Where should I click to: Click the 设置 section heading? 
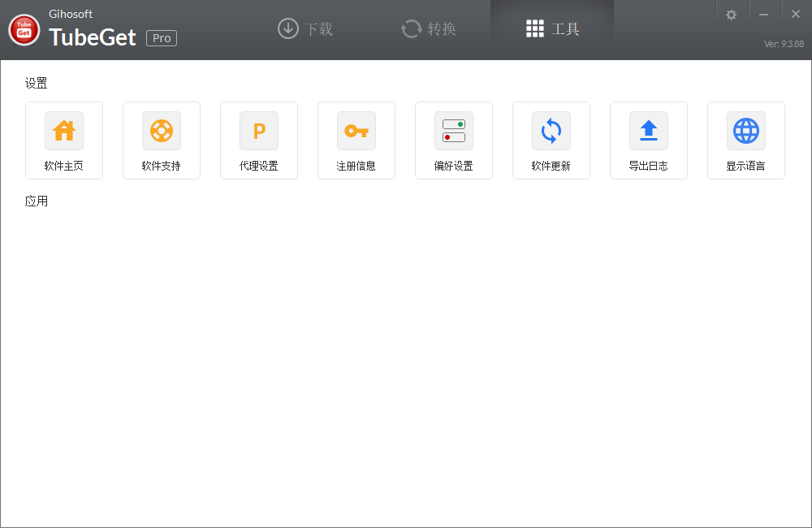point(37,83)
